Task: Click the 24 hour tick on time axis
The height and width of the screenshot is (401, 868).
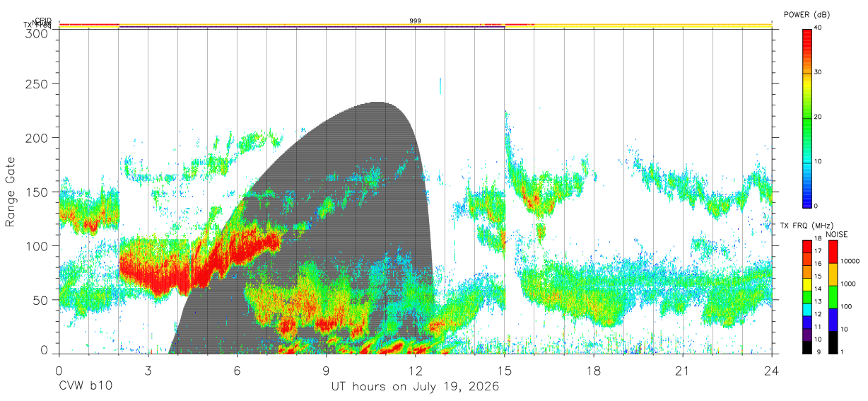Action: 771,371
